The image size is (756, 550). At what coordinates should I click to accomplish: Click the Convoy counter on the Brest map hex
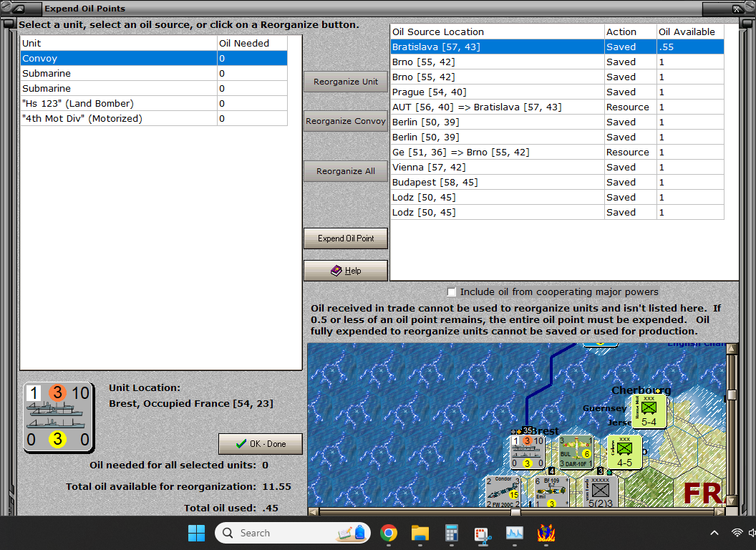pyautogui.click(x=528, y=452)
